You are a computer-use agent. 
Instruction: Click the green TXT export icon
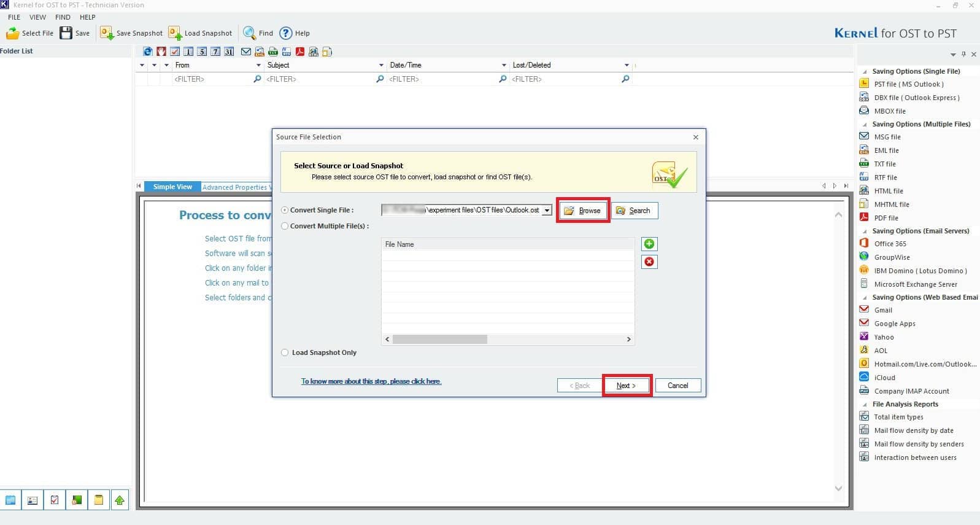click(273, 52)
